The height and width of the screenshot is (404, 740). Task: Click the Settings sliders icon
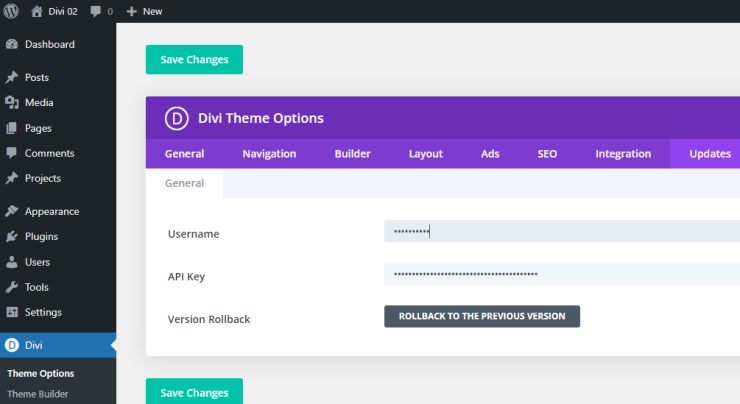tap(12, 312)
